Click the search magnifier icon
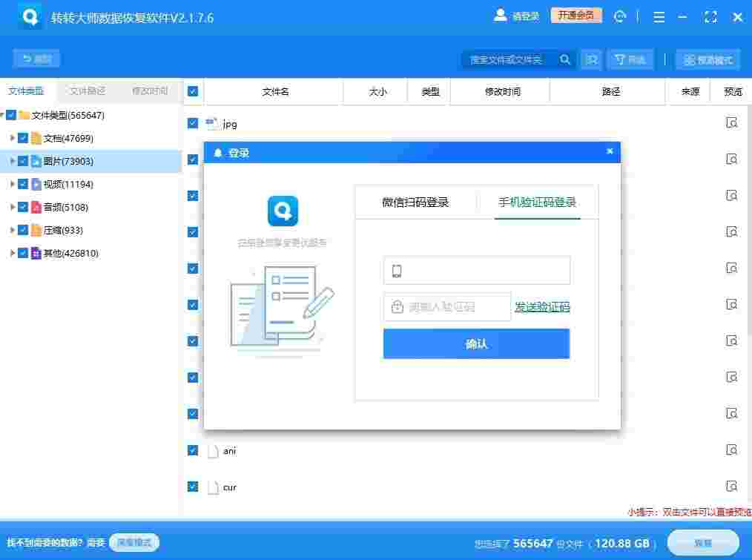 tap(565, 59)
